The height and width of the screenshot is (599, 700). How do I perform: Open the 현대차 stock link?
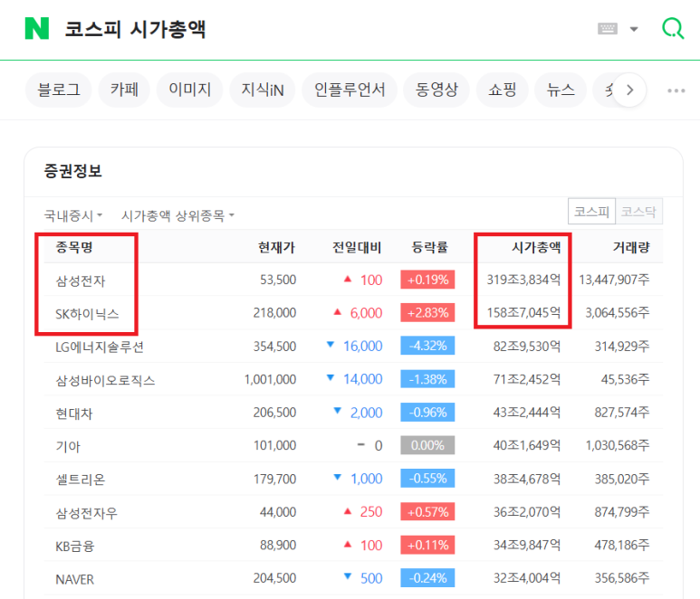coord(74,414)
